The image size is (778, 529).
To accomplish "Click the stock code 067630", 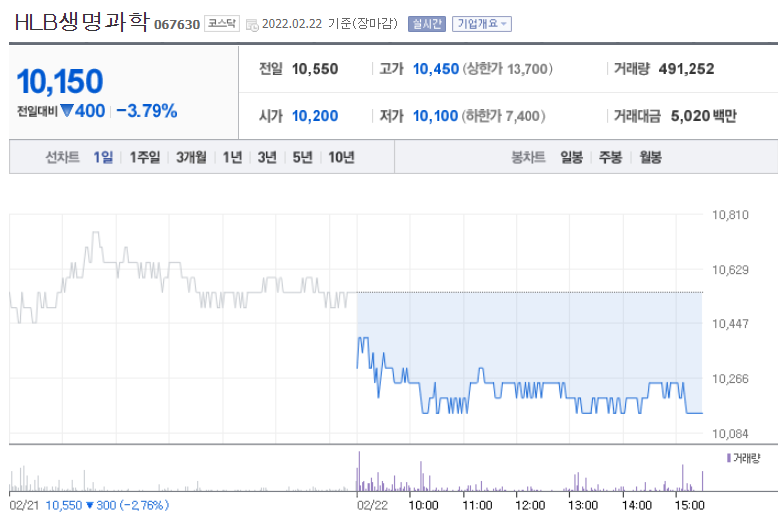I will [177, 24].
